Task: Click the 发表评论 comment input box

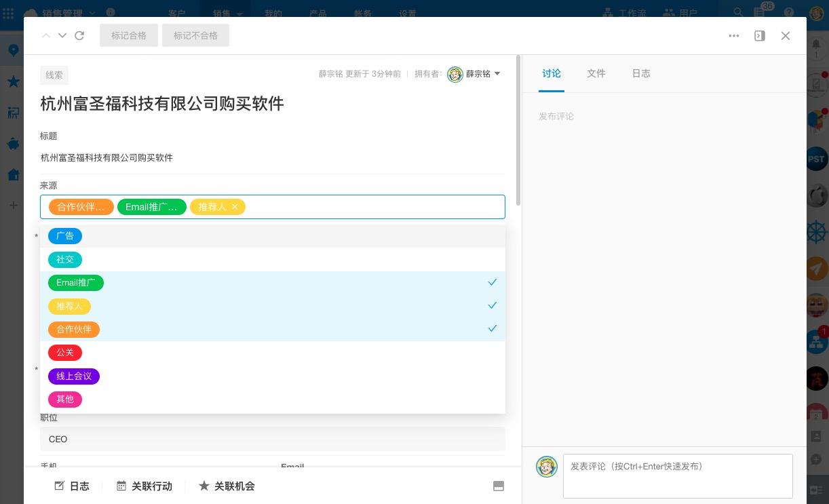Action: [x=677, y=476]
